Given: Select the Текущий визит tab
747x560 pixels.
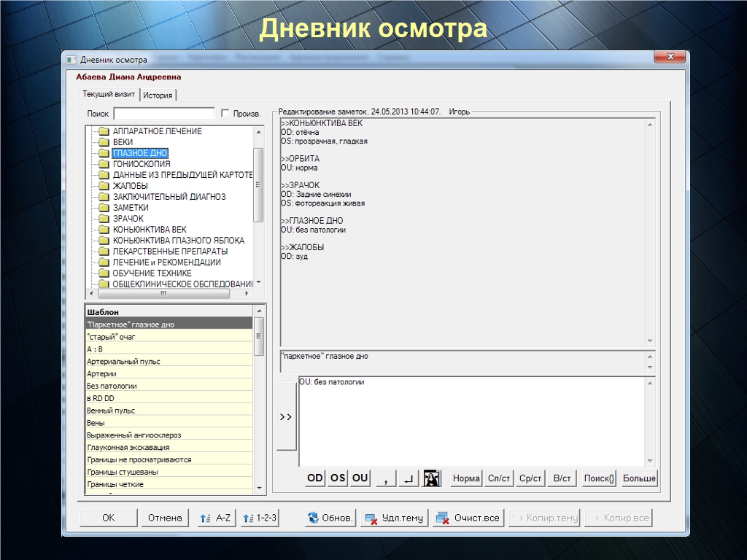Looking at the screenshot, I should 108,95.
